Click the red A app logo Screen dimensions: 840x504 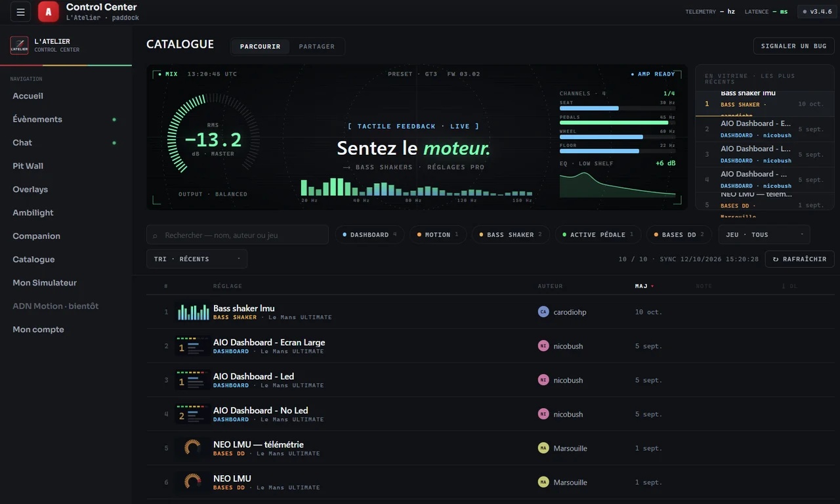(49, 12)
